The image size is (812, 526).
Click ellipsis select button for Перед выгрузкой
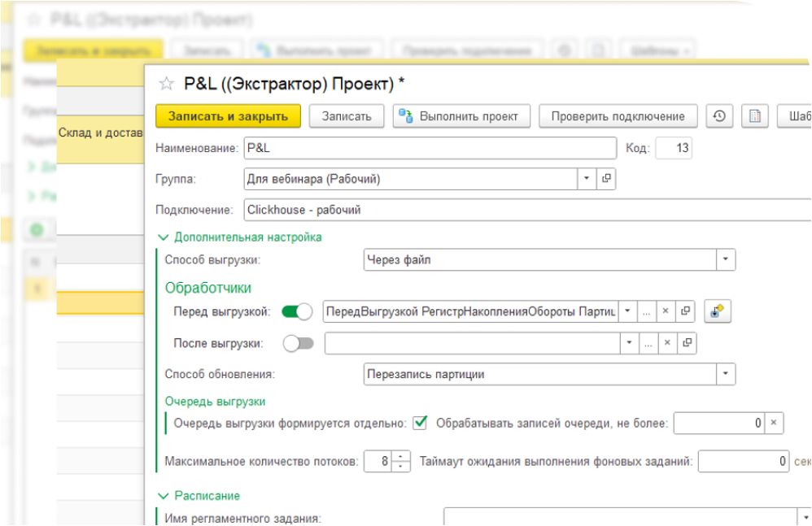coord(647,311)
